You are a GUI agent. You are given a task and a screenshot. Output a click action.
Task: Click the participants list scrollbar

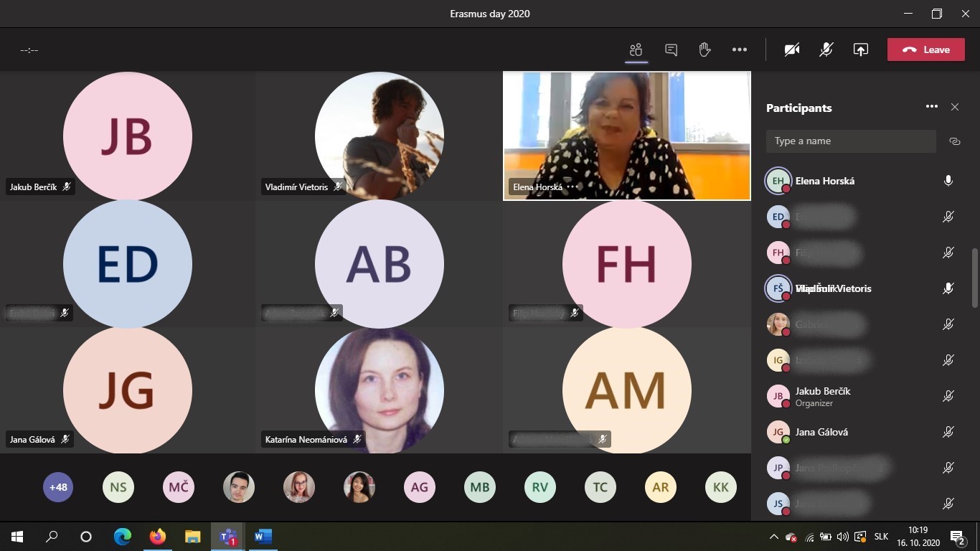coord(974,278)
